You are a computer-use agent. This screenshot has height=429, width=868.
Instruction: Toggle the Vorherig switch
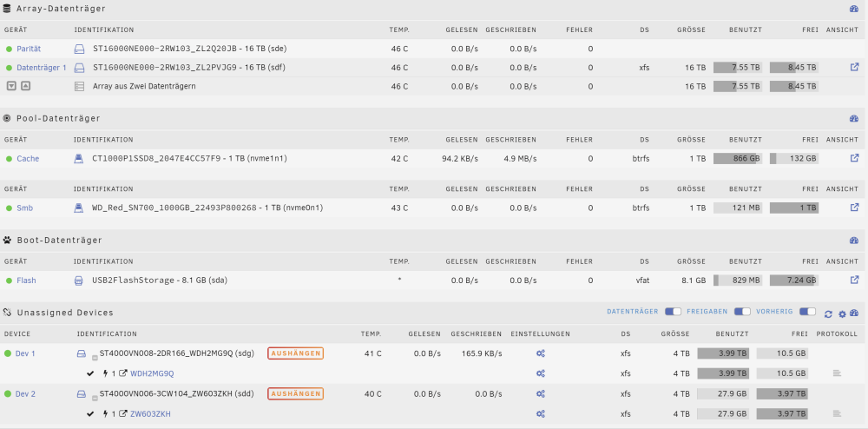[807, 312]
